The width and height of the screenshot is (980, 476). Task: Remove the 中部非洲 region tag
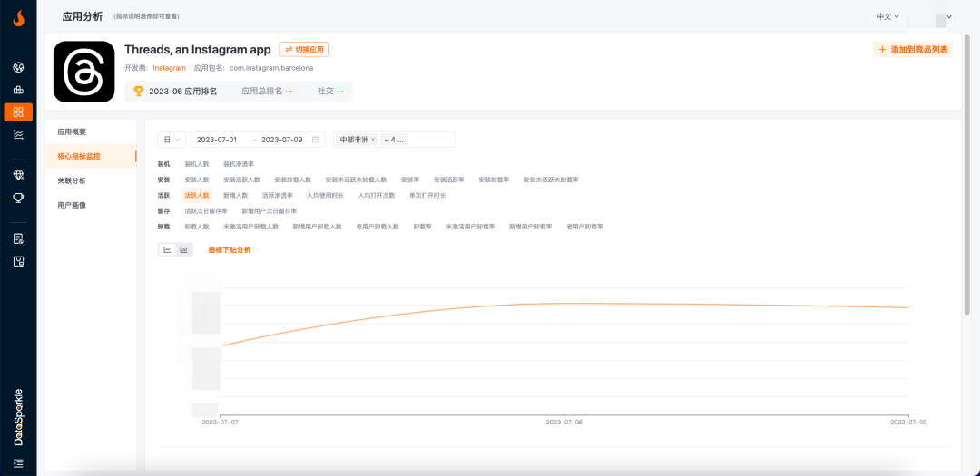tap(373, 140)
